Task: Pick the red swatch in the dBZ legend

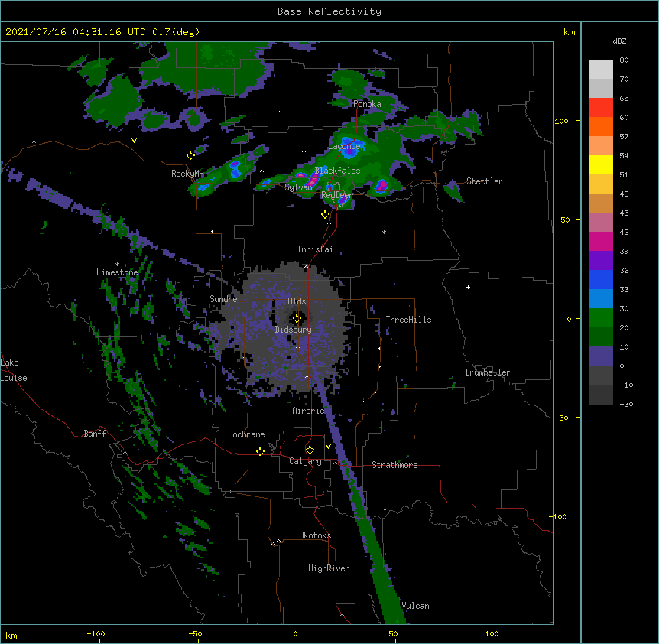Action: coord(601,108)
